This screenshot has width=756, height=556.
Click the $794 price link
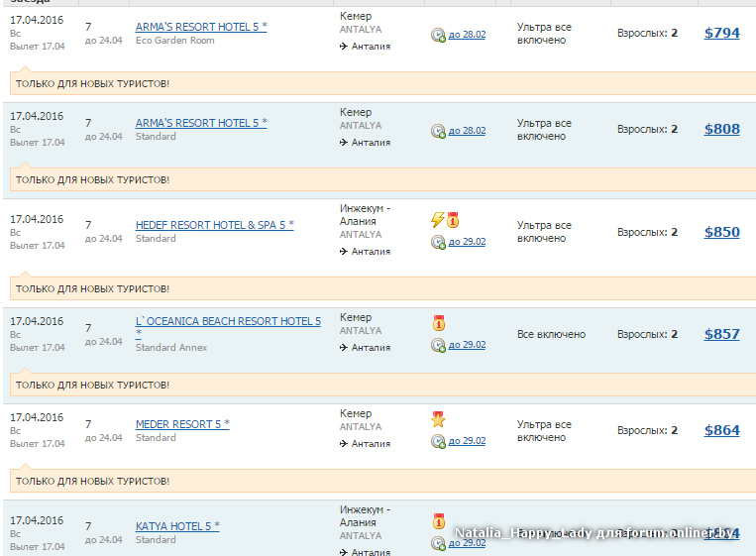point(721,33)
